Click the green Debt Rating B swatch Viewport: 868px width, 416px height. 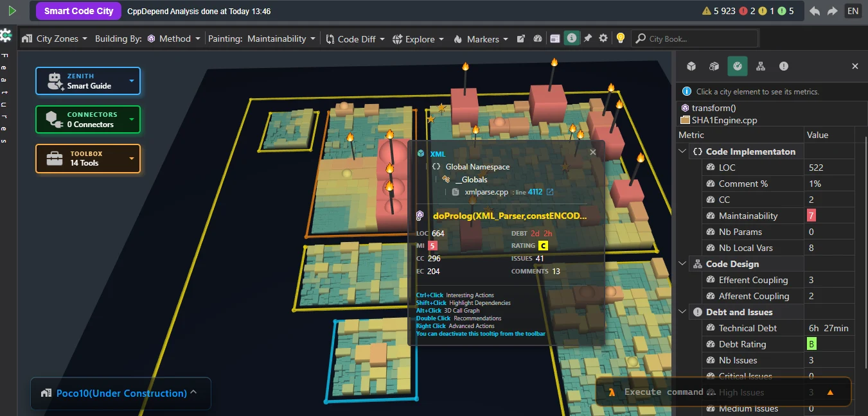point(812,344)
